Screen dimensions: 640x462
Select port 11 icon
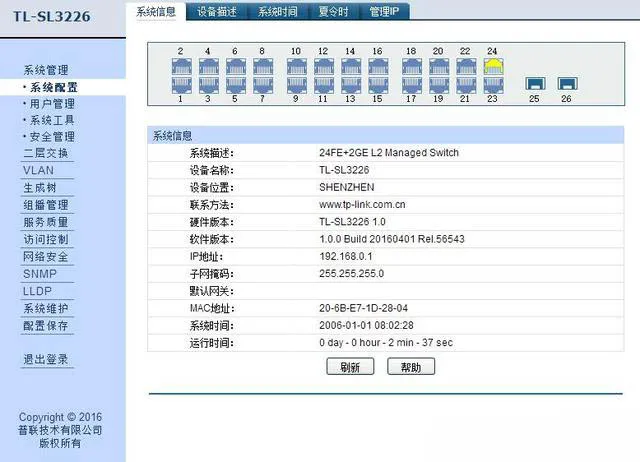point(324,85)
